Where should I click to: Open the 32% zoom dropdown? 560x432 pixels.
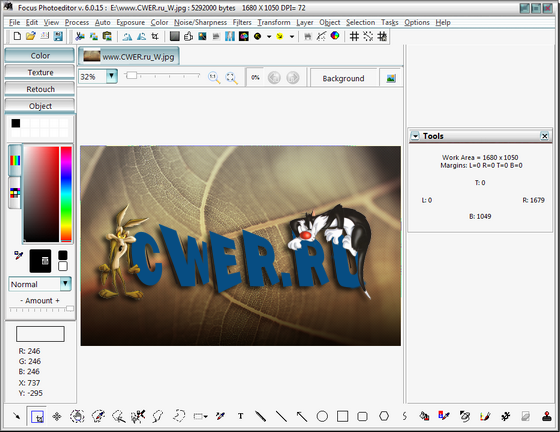pyautogui.click(x=112, y=76)
